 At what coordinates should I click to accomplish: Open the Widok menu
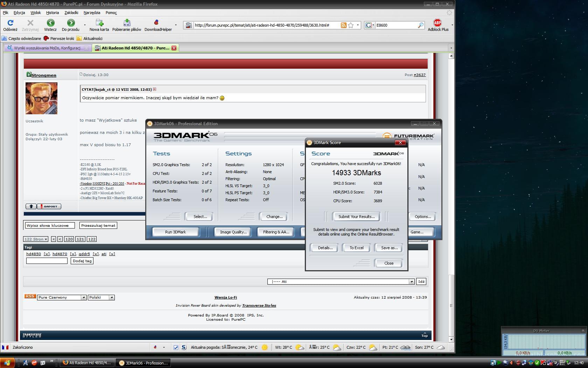pos(36,13)
